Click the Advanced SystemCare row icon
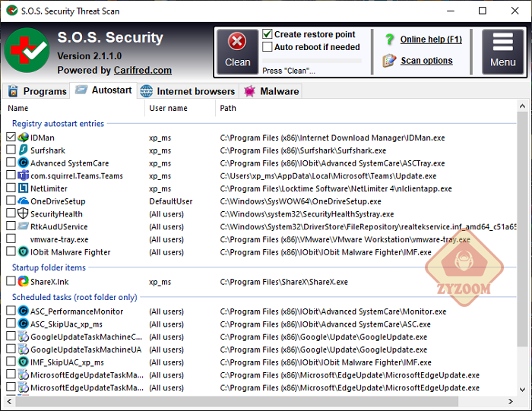 tap(23, 163)
